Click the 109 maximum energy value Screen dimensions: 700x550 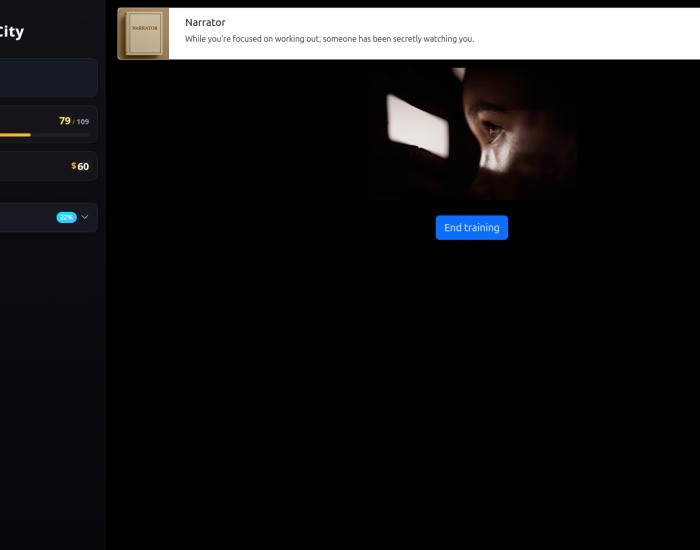click(83, 121)
